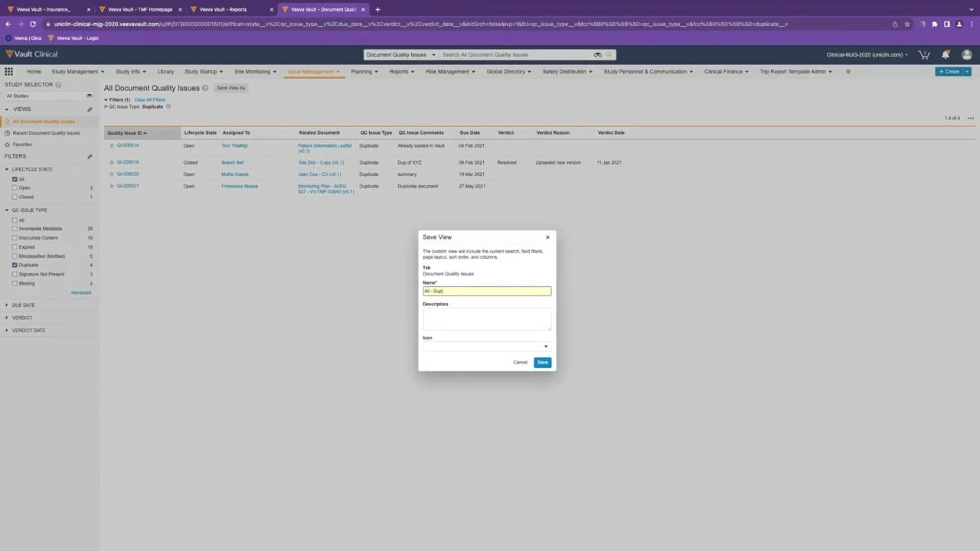980x551 pixels.
Task: Click the Study Selector help icon
Action: point(58,85)
